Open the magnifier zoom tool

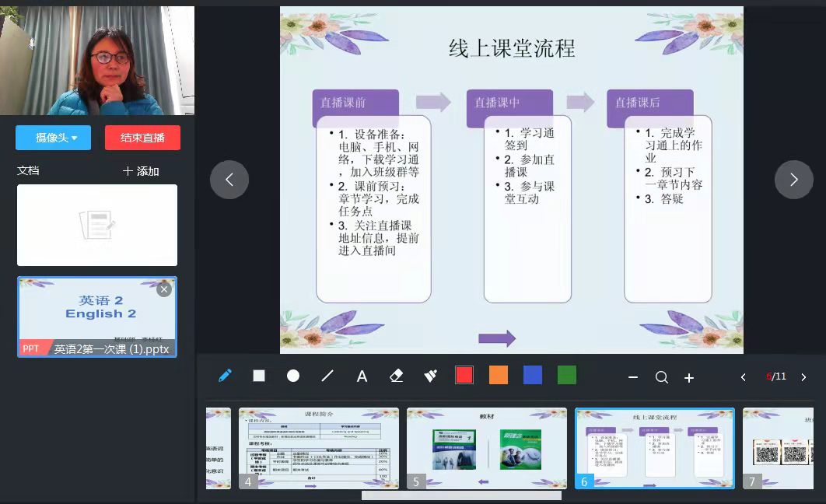point(662,377)
